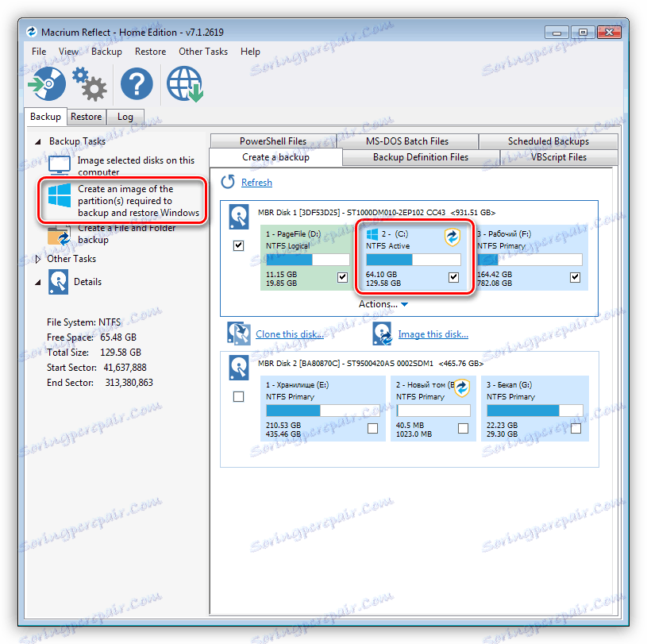
Task: Click the Free Space 65.48 GB detail
Action: 91,337
